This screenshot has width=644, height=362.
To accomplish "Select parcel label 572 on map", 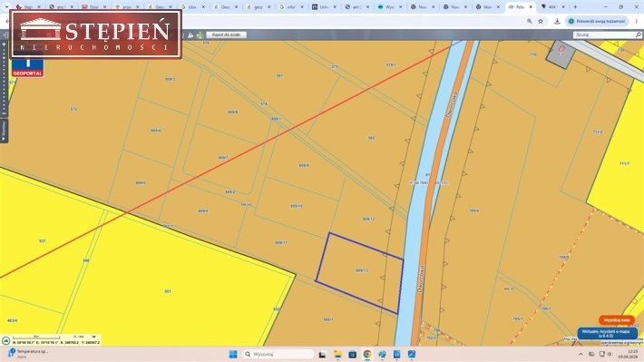I will [x=73, y=109].
